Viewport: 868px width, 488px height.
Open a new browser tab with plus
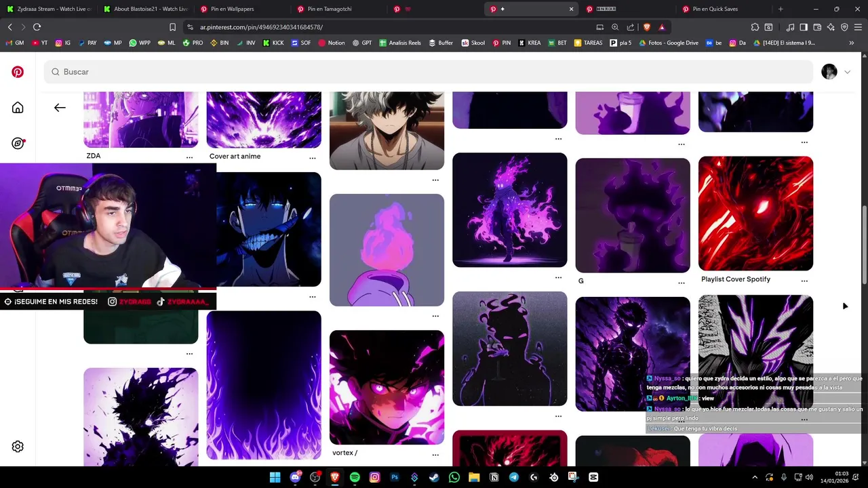coord(781,9)
